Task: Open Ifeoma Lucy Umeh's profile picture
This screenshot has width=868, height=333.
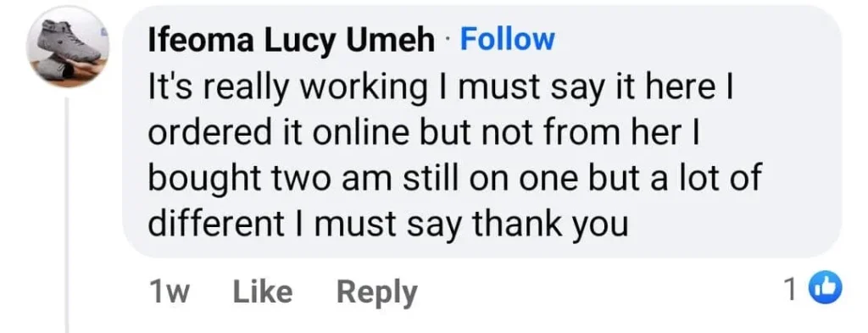Action: coord(68,47)
